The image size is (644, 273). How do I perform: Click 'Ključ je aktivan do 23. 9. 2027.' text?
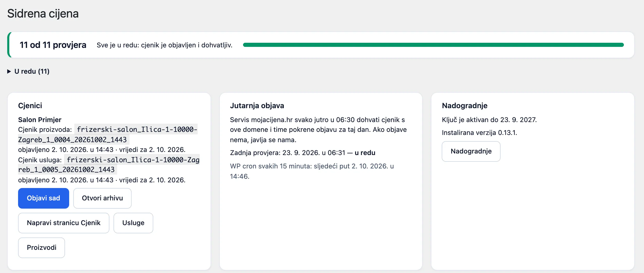489,120
